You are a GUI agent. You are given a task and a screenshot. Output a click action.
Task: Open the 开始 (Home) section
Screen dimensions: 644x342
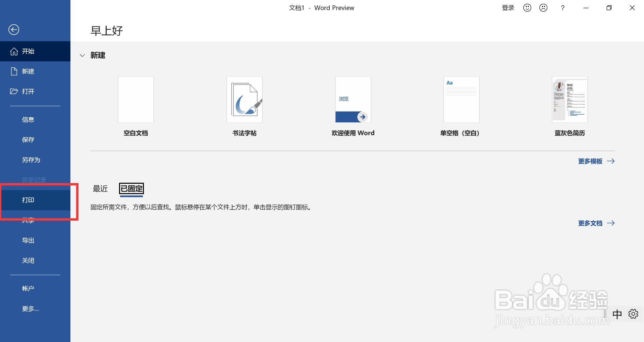click(28, 51)
